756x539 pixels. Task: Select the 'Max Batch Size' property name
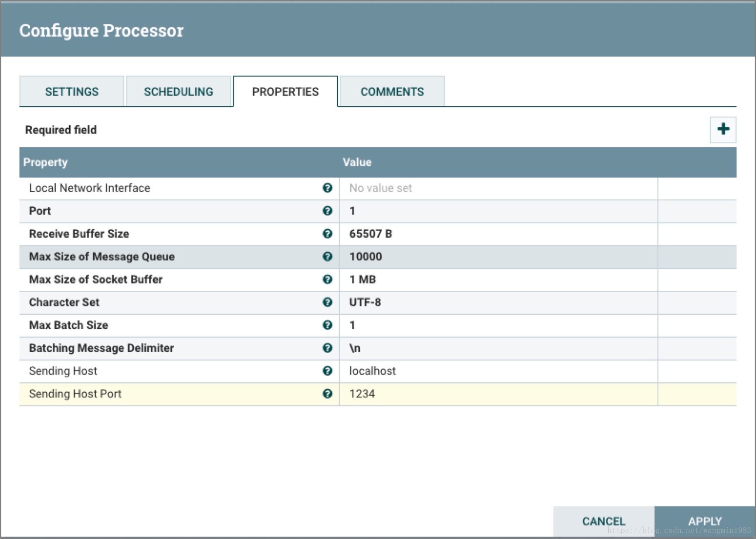[68, 325]
